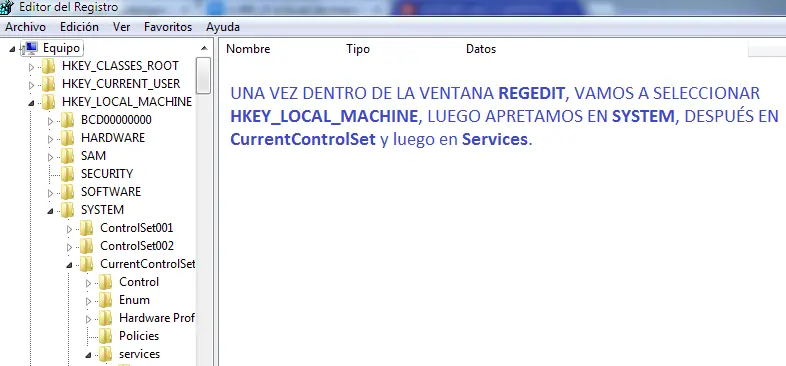
Task: Open the Archivo menu
Action: click(25, 27)
